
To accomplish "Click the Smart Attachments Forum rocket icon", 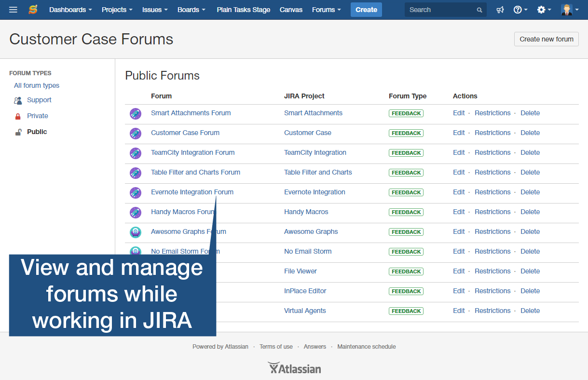I will pyautogui.click(x=136, y=114).
